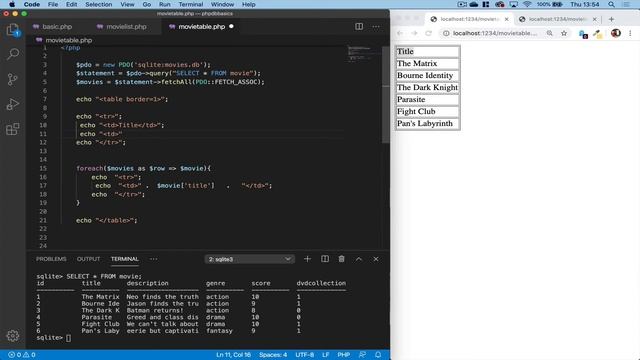
Task: Close the second localhost browser tab
Action: pos(595,19)
